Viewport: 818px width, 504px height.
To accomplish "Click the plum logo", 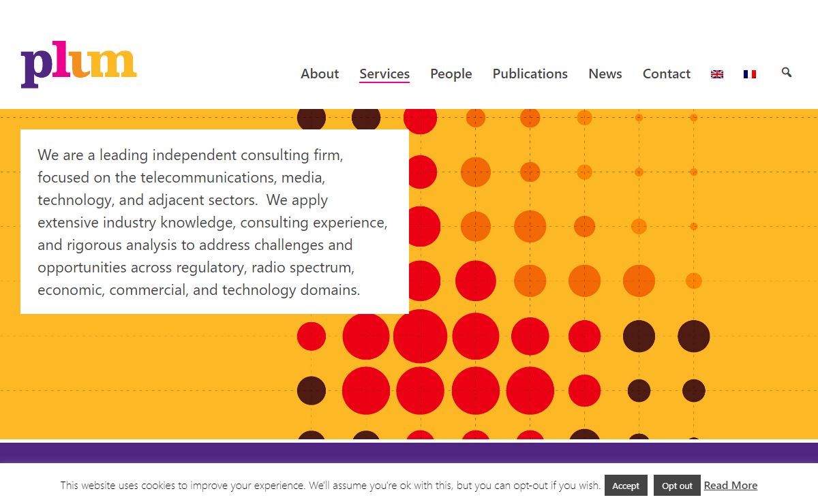I will [x=79, y=67].
